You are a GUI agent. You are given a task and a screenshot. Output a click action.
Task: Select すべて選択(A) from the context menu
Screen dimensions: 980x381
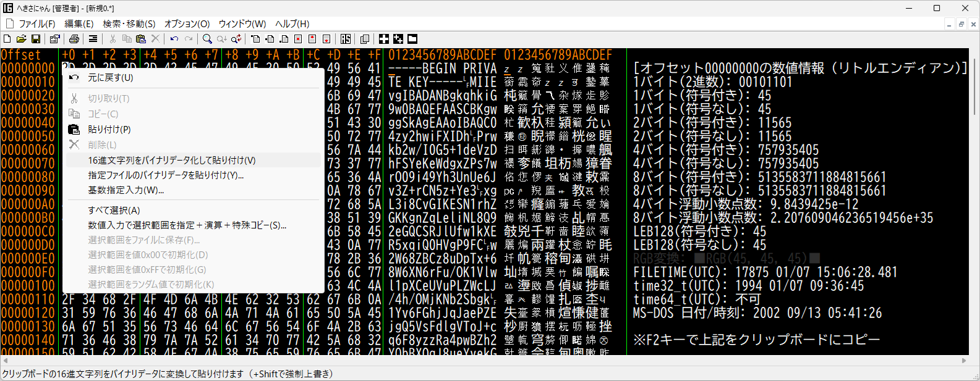point(114,211)
